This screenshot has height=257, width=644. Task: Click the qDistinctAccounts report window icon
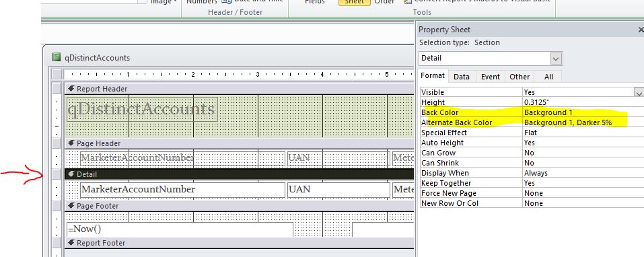click(x=56, y=57)
